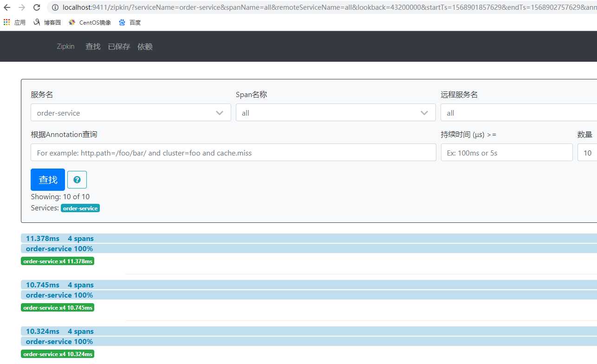The image size is (597, 364).
Task: Click the green order-service x4 11.378ms badge
Action: (x=58, y=261)
